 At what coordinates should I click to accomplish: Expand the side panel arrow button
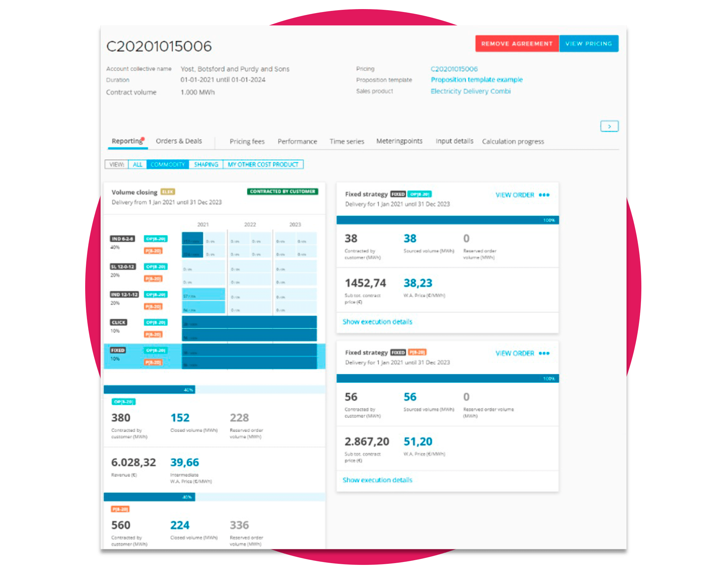click(609, 126)
